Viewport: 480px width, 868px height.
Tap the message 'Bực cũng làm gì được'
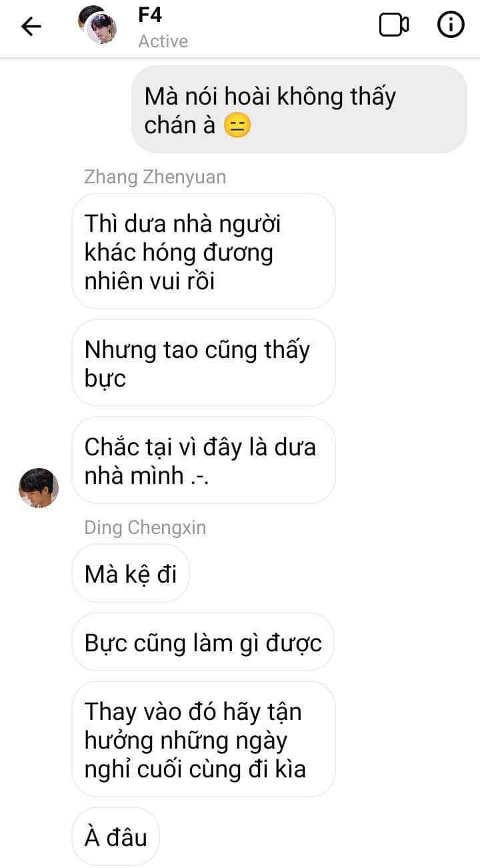[x=203, y=642]
